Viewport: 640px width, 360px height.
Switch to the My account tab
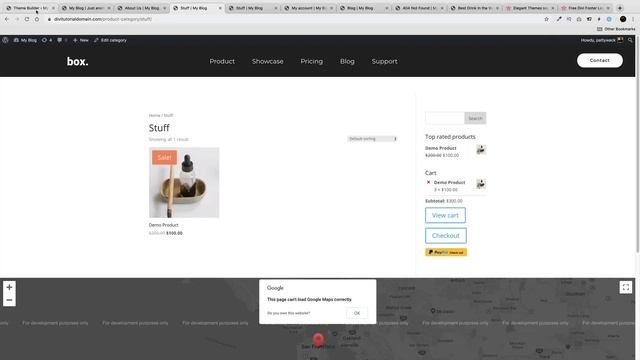(308, 8)
